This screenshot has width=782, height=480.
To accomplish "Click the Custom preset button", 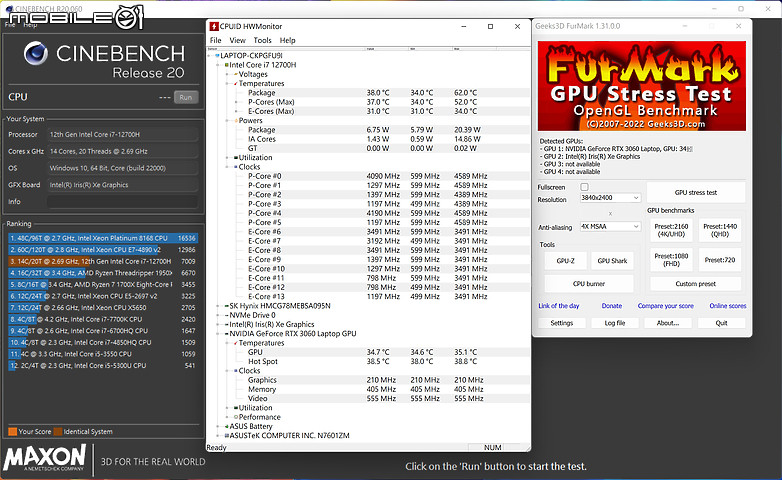I will [x=696, y=284].
